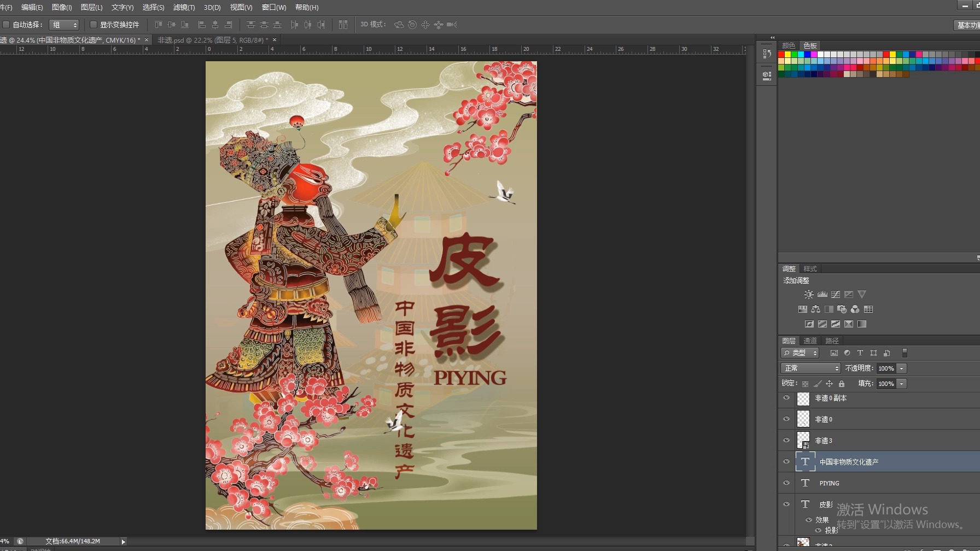This screenshot has height=551, width=980.
Task: Add a Brightness/Contrast adjustment
Action: click(x=809, y=294)
